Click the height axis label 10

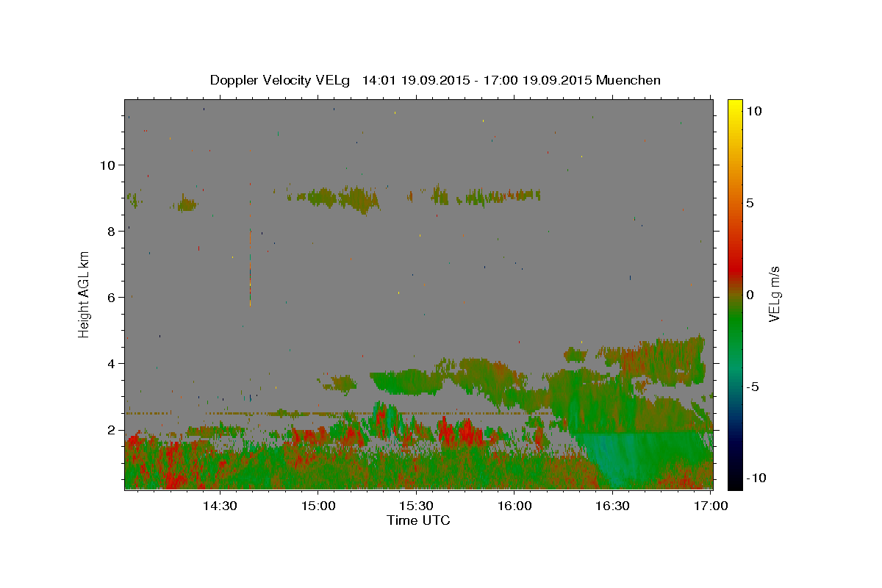107,165
